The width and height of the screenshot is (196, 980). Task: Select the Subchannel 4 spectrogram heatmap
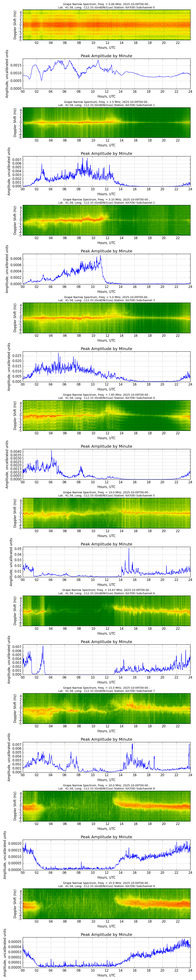pos(107,415)
